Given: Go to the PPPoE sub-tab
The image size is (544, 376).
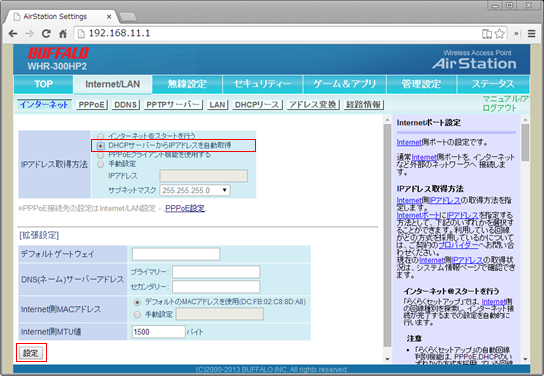Looking at the screenshot, I should [x=92, y=104].
